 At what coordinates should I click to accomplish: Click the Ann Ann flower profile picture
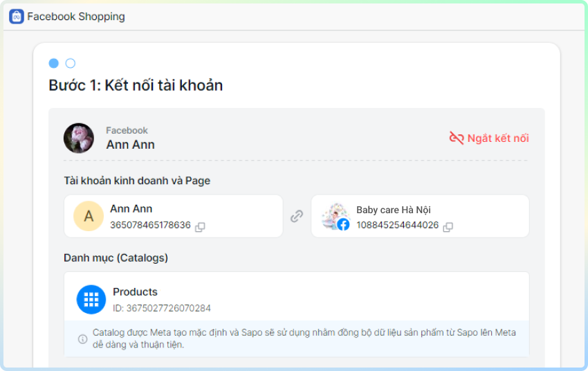[x=79, y=138]
